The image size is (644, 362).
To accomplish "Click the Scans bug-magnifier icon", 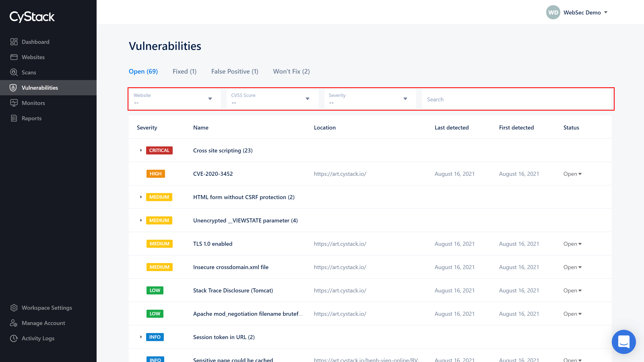I will coord(14,72).
